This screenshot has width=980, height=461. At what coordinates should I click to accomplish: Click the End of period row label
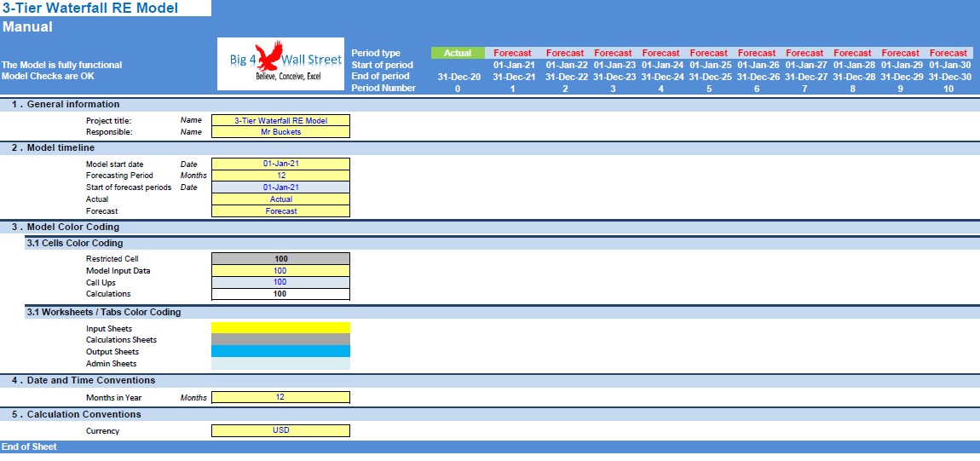[x=381, y=77]
